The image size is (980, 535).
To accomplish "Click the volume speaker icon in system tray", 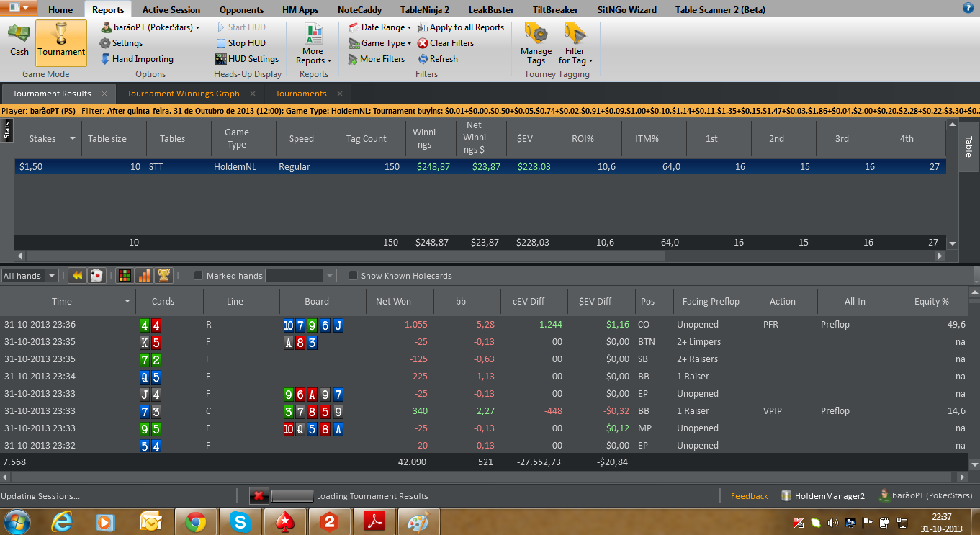I will pos(833,523).
